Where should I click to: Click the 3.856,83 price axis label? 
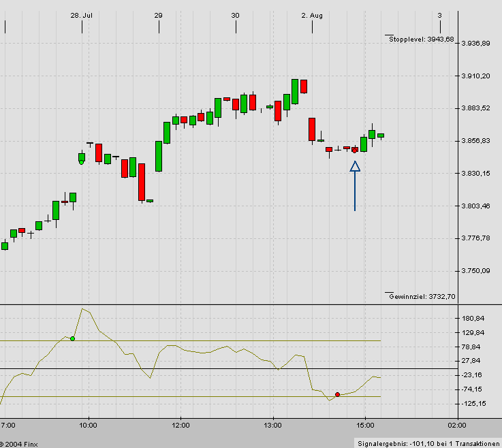pos(476,141)
